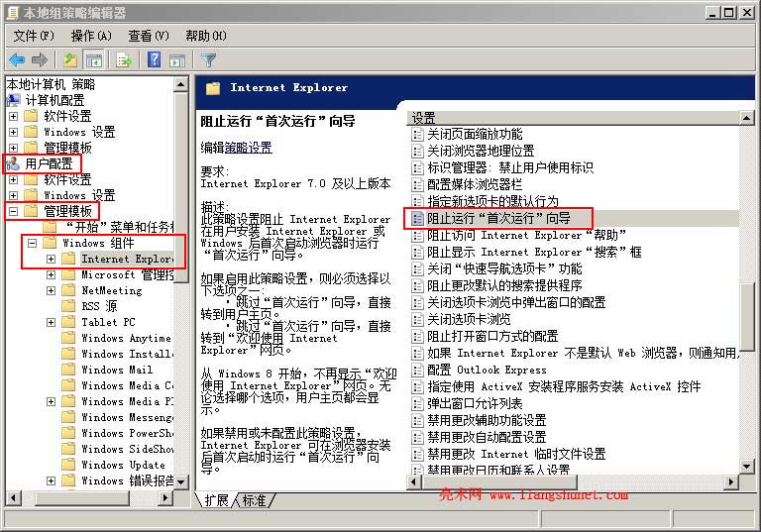
Task: Switch to the 标准 tab
Action: tap(255, 500)
